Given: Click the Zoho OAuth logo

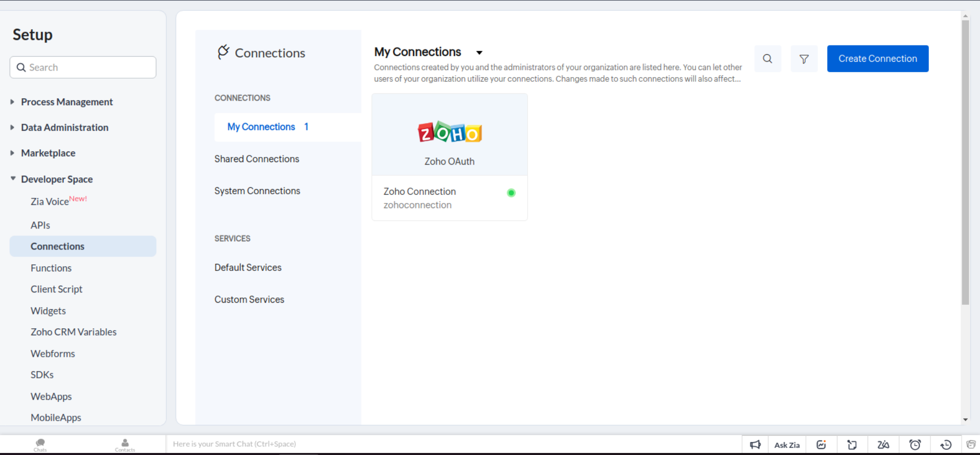Looking at the screenshot, I should point(449,132).
